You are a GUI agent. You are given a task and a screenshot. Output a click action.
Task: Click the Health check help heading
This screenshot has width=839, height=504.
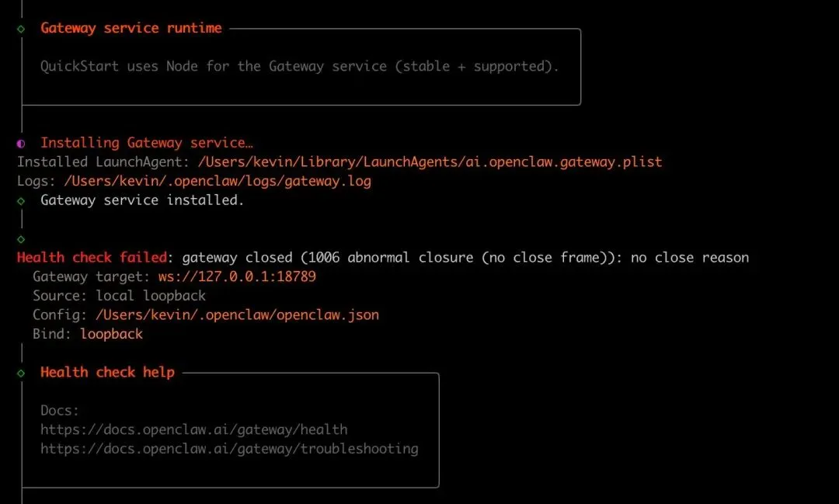(x=107, y=373)
